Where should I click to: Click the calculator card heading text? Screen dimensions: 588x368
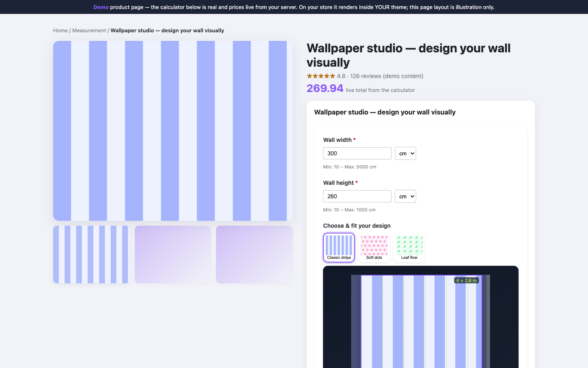[x=385, y=112]
